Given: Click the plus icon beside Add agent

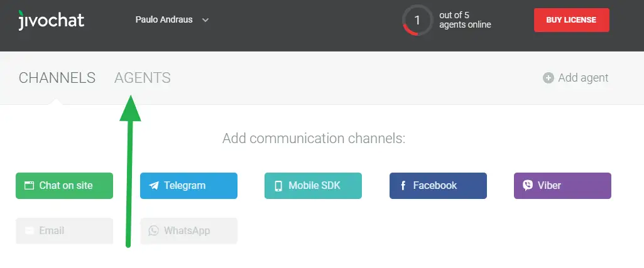Looking at the screenshot, I should coord(548,78).
